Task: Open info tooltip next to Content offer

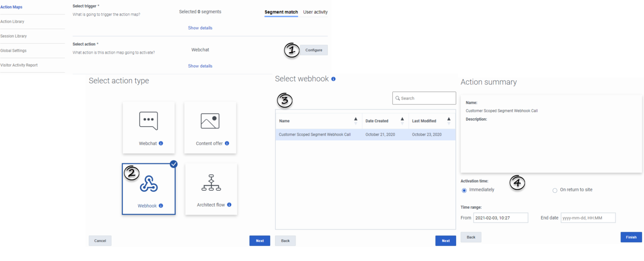Action: point(227,143)
